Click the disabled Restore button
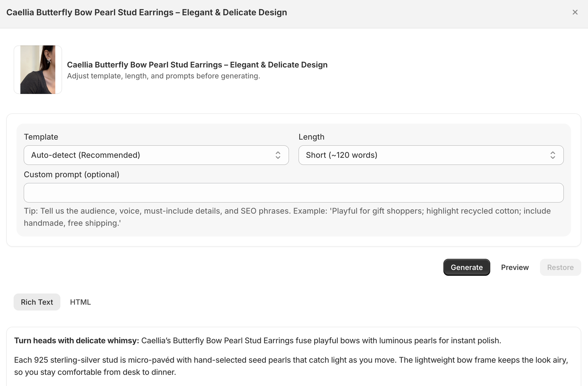588x386 pixels. [560, 267]
